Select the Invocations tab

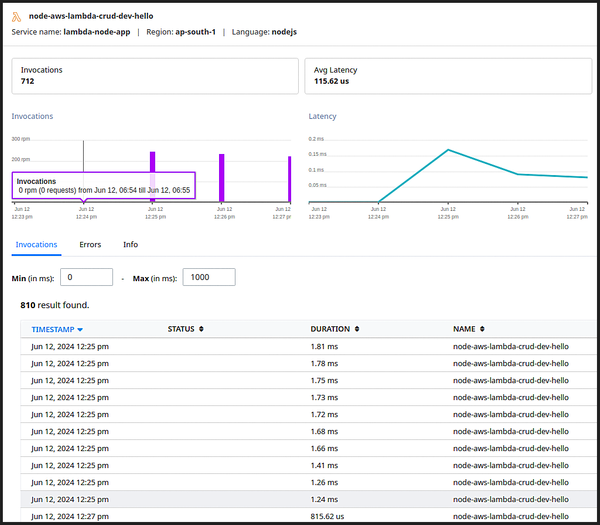coord(36,244)
